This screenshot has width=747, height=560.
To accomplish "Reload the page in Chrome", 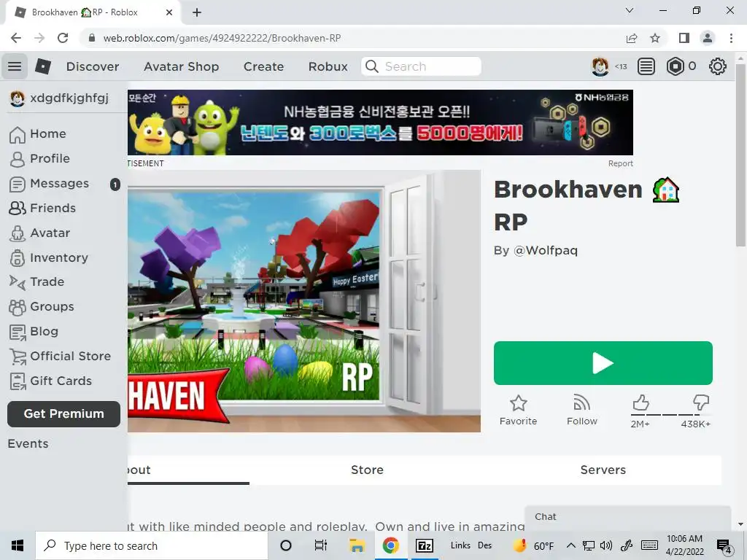I will pos(63,38).
